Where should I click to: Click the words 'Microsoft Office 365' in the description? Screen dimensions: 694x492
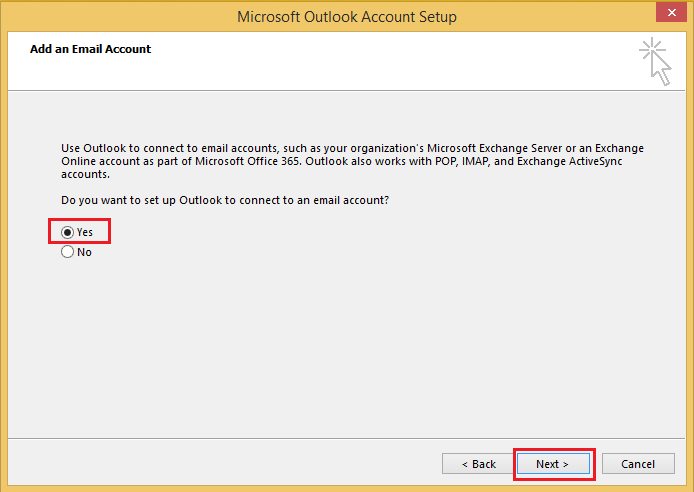click(x=248, y=161)
